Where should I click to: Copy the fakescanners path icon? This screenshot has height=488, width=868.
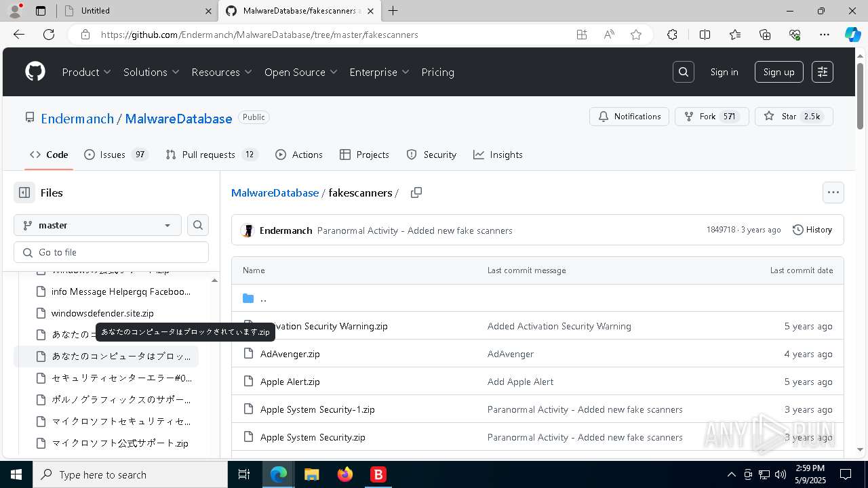click(416, 192)
